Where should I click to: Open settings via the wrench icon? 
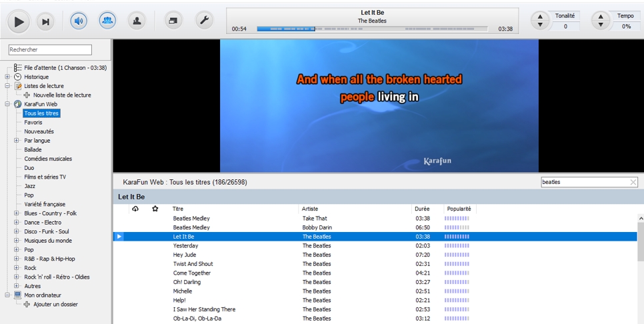point(204,20)
